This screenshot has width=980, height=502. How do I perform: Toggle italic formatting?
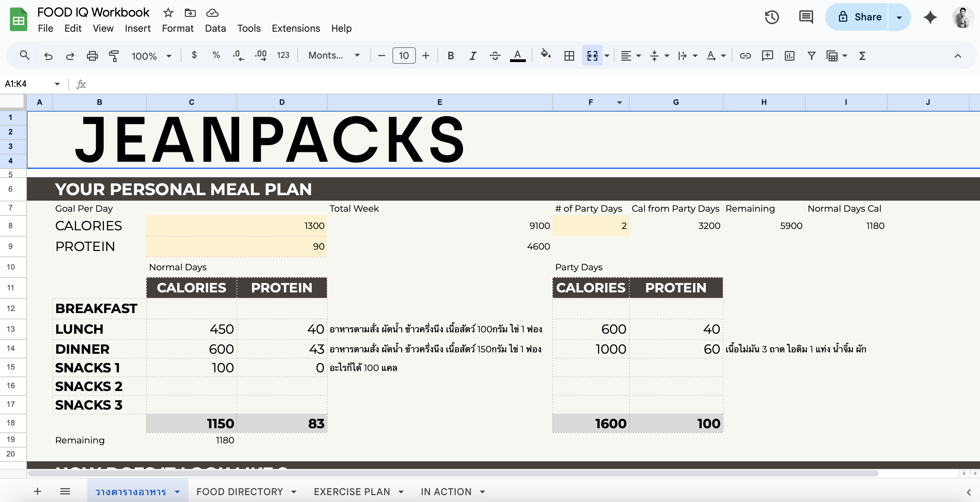point(472,56)
